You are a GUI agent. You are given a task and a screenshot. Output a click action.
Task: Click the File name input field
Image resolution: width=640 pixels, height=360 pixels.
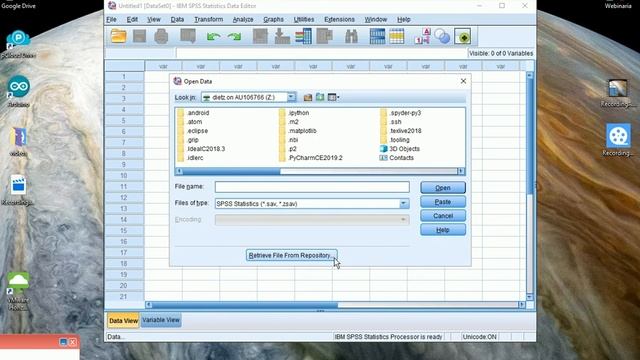pyautogui.click(x=312, y=187)
